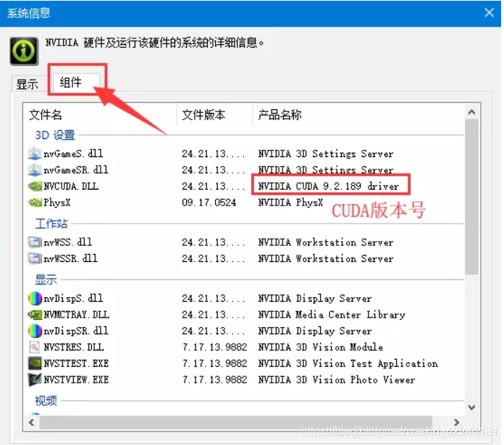Select the NVCUDA.DLL file name
This screenshot has height=445, width=504.
pyautogui.click(x=71, y=186)
